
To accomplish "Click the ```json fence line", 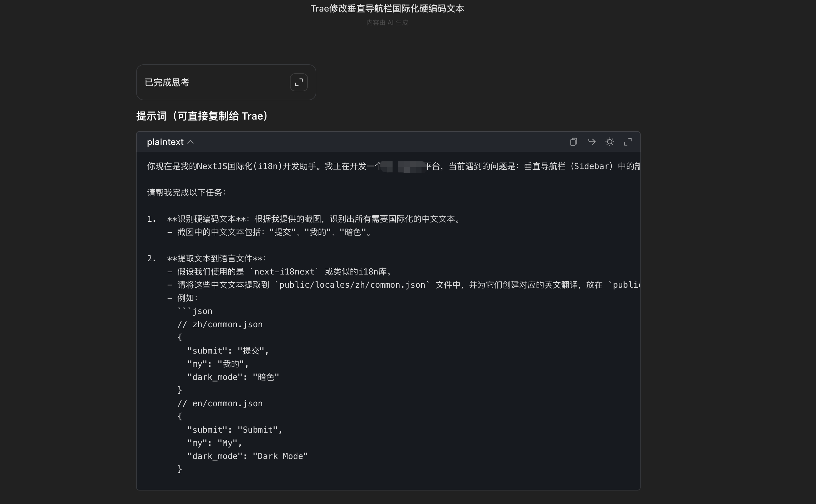I will point(195,311).
